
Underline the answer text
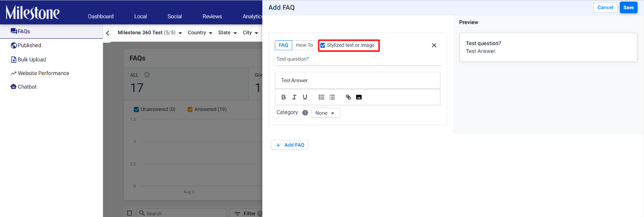pos(305,97)
